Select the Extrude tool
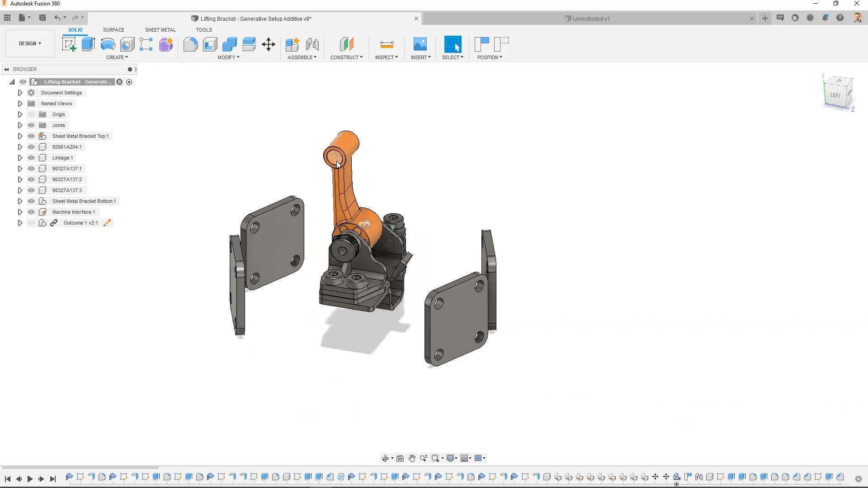This screenshot has width=868, height=488. tap(87, 44)
